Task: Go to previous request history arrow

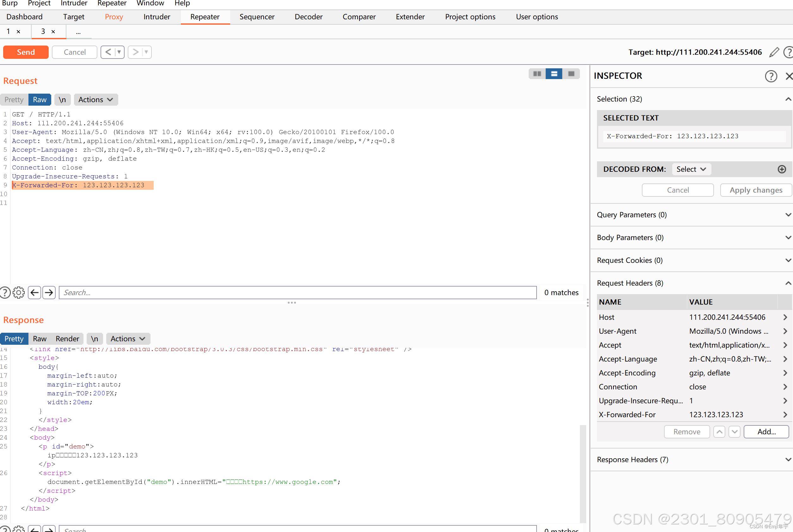Action: pyautogui.click(x=108, y=52)
